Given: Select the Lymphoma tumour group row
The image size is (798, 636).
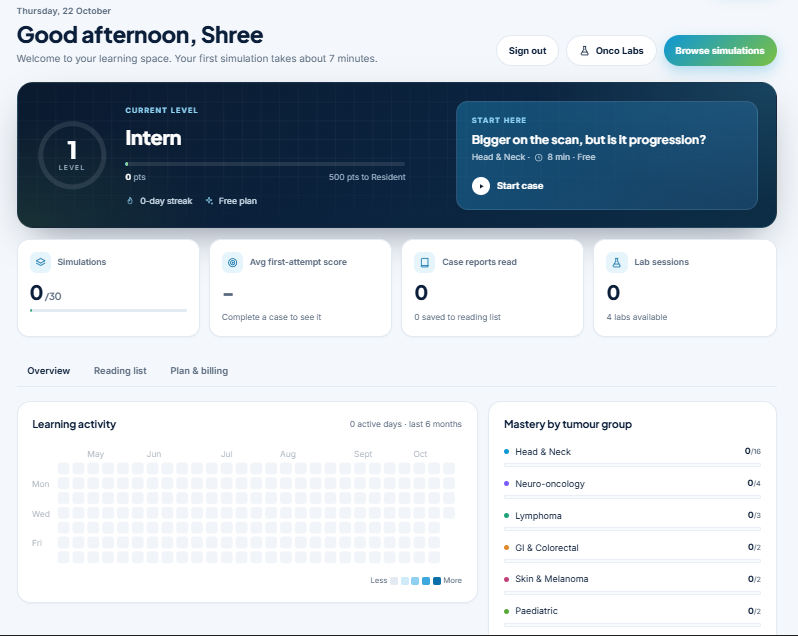Looking at the screenshot, I should pos(632,521).
